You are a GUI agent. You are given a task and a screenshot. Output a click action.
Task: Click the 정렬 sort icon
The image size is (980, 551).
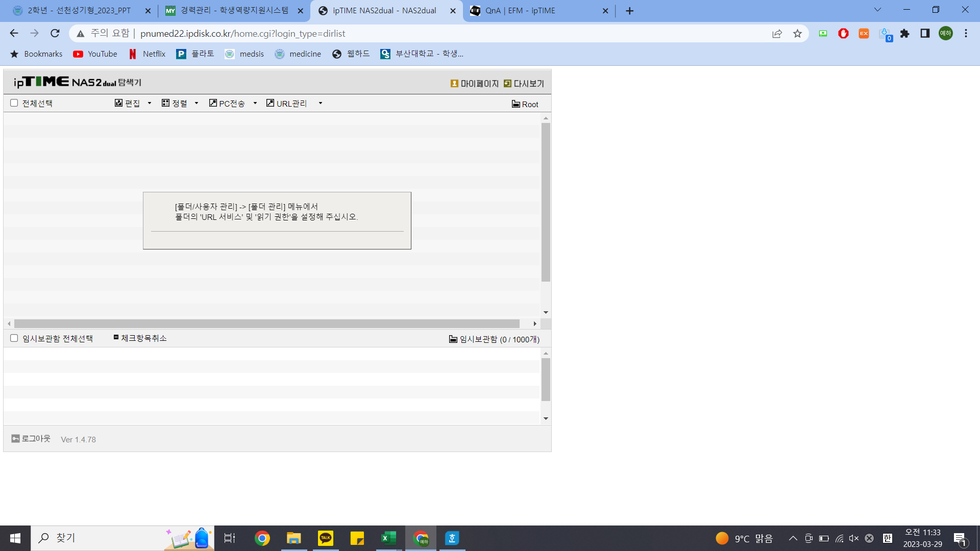[x=166, y=103]
